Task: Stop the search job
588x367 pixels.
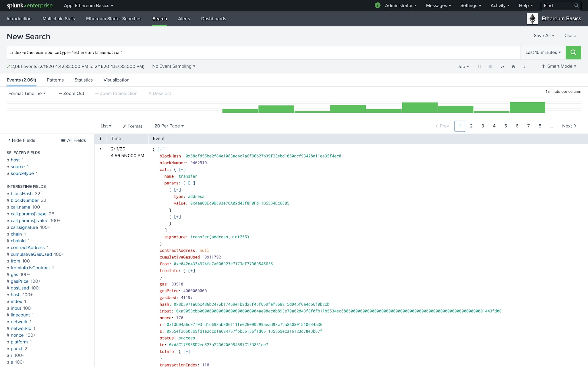Action: 490,66
